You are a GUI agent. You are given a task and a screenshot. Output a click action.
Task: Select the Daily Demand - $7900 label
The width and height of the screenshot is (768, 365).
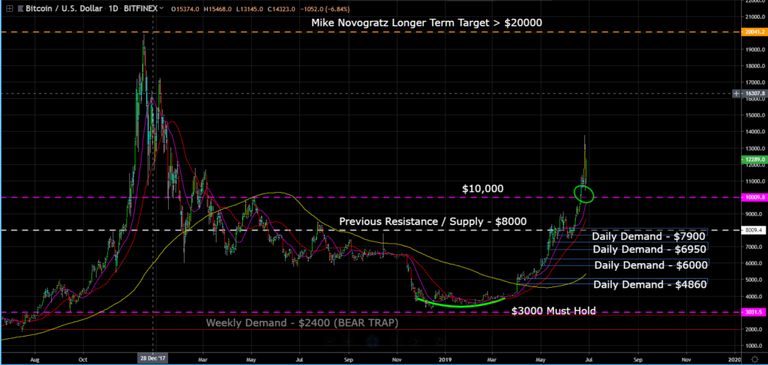648,236
